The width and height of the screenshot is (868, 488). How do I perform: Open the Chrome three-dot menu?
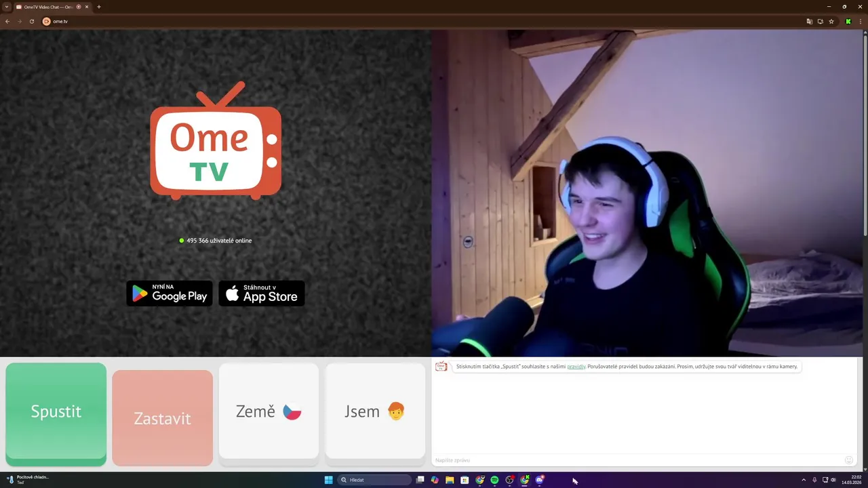pyautogui.click(x=861, y=21)
